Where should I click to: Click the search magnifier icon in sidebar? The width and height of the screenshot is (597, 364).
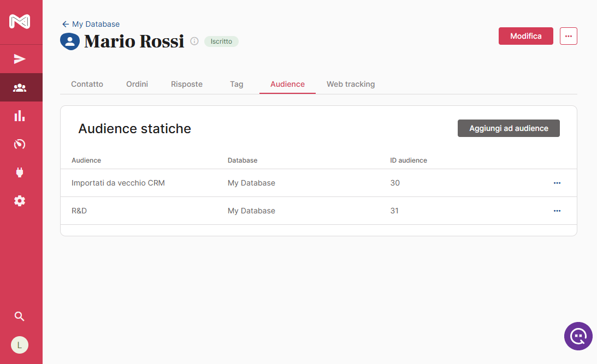click(20, 317)
